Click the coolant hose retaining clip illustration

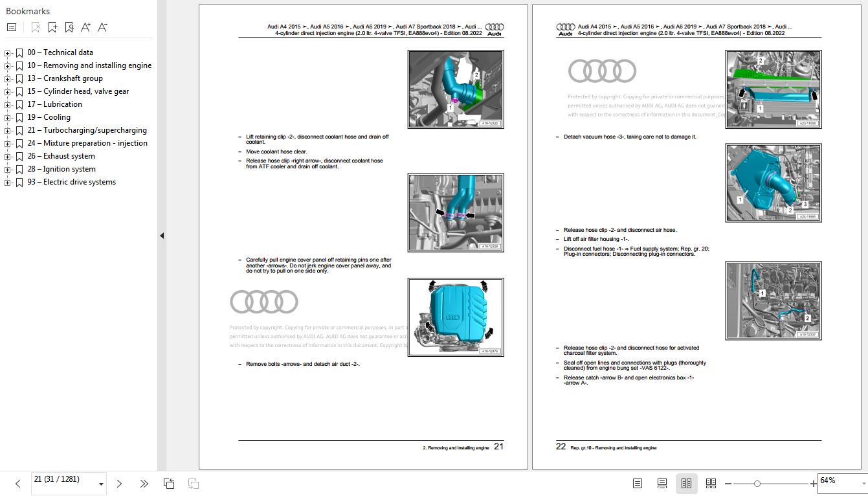click(456, 89)
